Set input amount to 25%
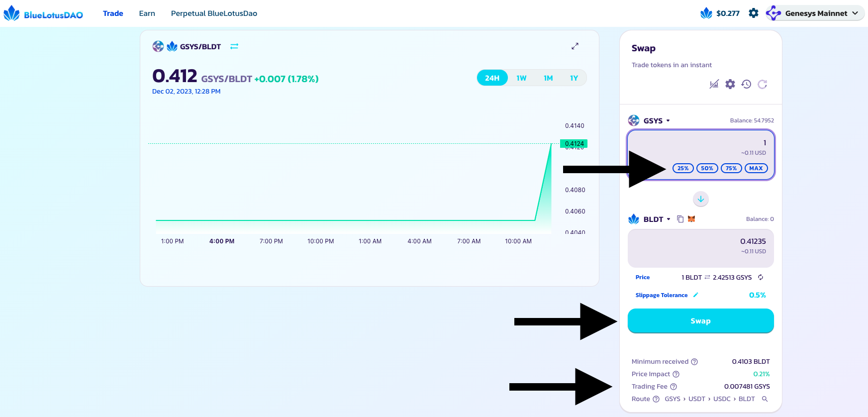868x417 pixels. tap(683, 168)
